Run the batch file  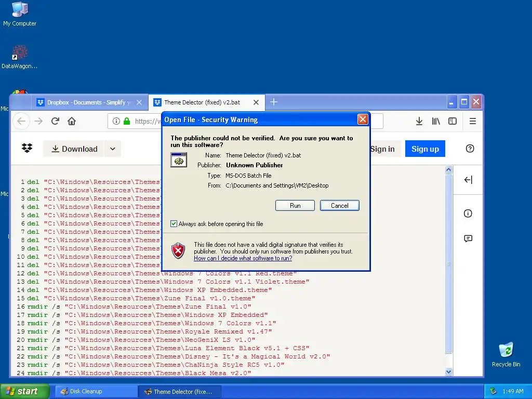click(x=295, y=206)
